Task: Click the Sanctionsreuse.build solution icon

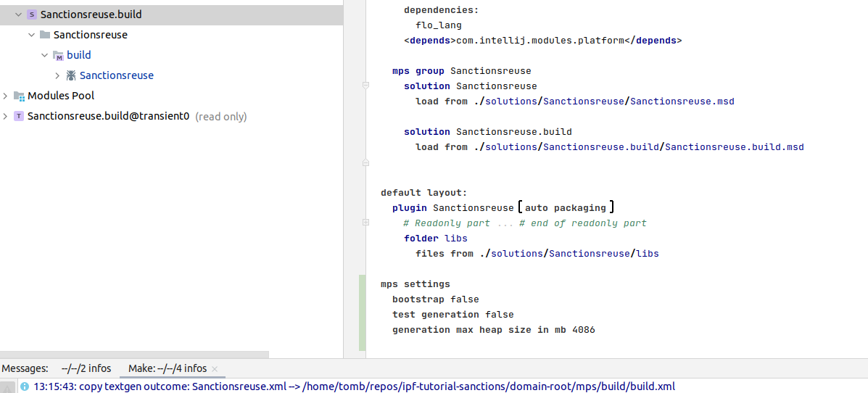Action: pyautogui.click(x=32, y=15)
